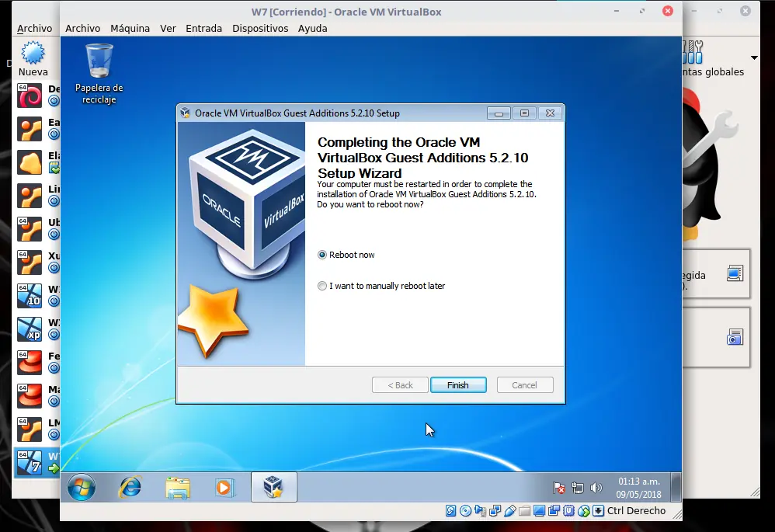This screenshot has height=532, width=775.
Task: Toggle the mouse integration status icon
Action: point(584,511)
